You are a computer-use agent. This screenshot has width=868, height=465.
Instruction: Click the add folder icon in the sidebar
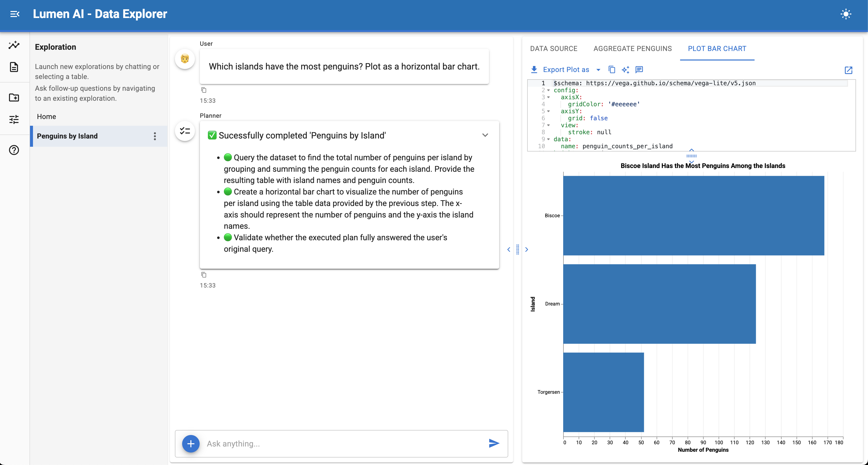pyautogui.click(x=14, y=97)
